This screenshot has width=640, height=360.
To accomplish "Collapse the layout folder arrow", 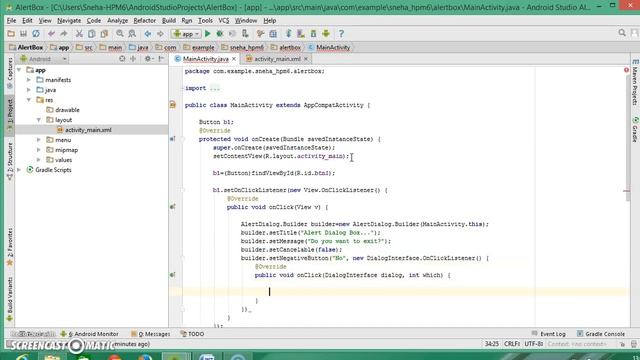I will click(x=39, y=120).
